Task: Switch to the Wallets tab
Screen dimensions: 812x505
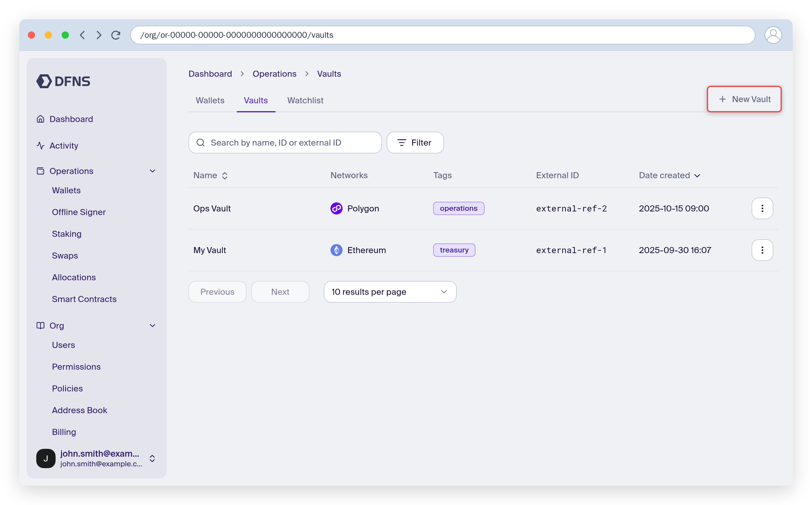Action: [x=210, y=100]
